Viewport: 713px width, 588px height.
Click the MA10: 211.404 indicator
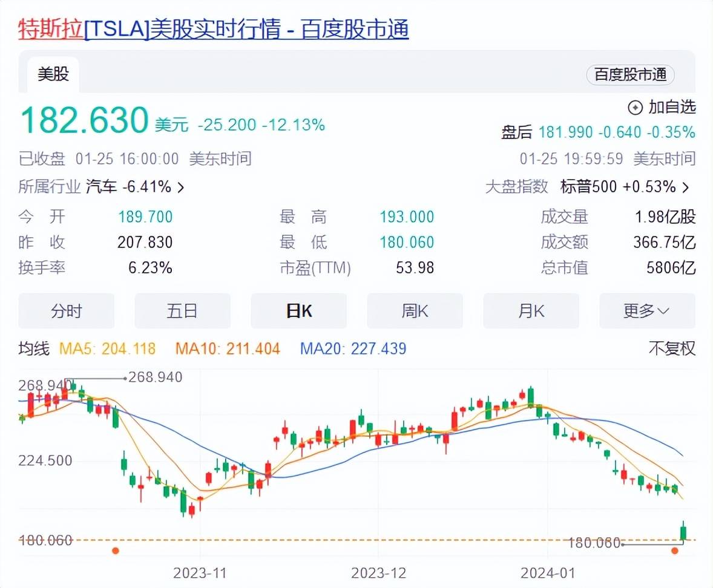point(228,349)
